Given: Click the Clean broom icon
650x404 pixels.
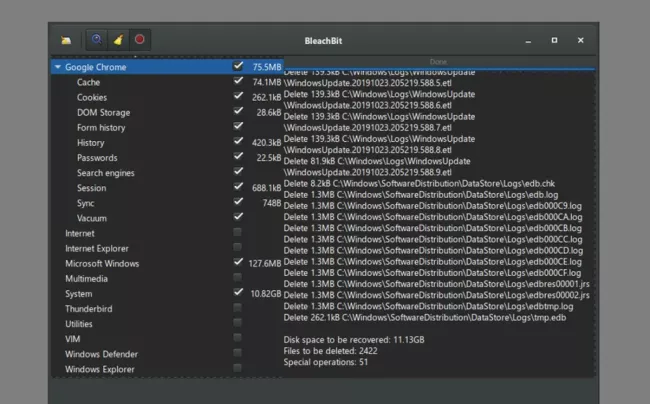Looking at the screenshot, I should click(x=118, y=40).
